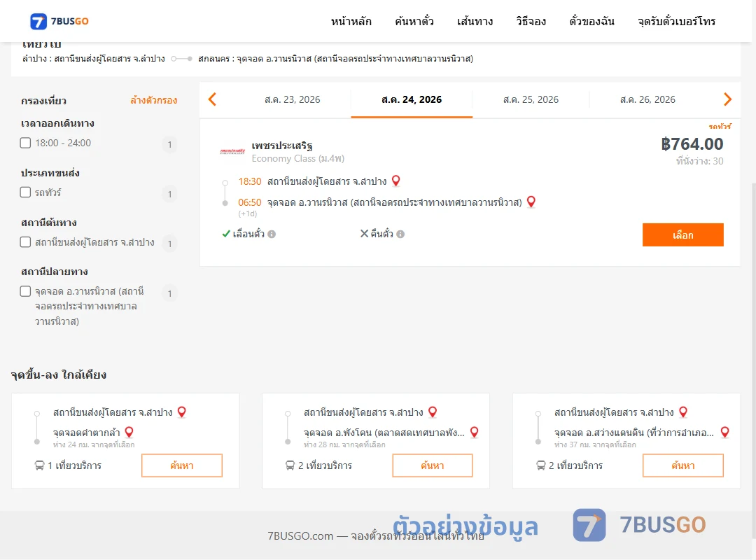756x560 pixels.
Task: Enable รถทัวร์ transport type filter
Action: pyautogui.click(x=26, y=192)
